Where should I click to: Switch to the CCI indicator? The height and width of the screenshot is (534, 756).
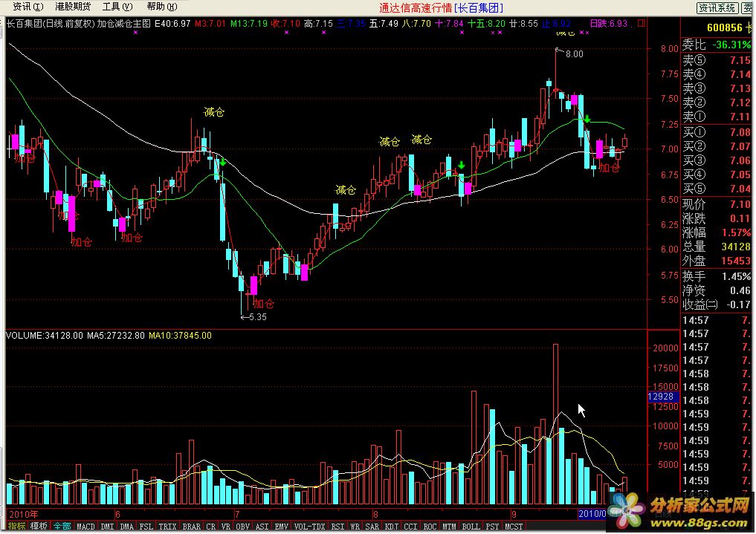point(411,527)
